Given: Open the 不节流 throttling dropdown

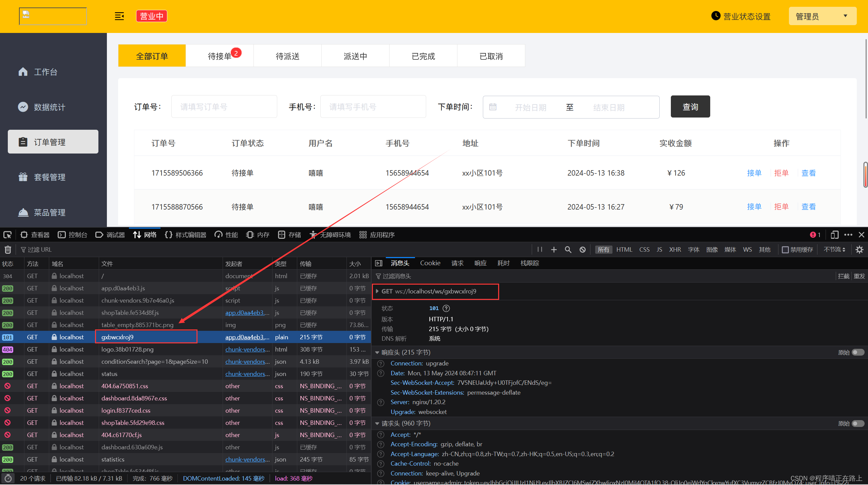Looking at the screenshot, I should point(834,250).
